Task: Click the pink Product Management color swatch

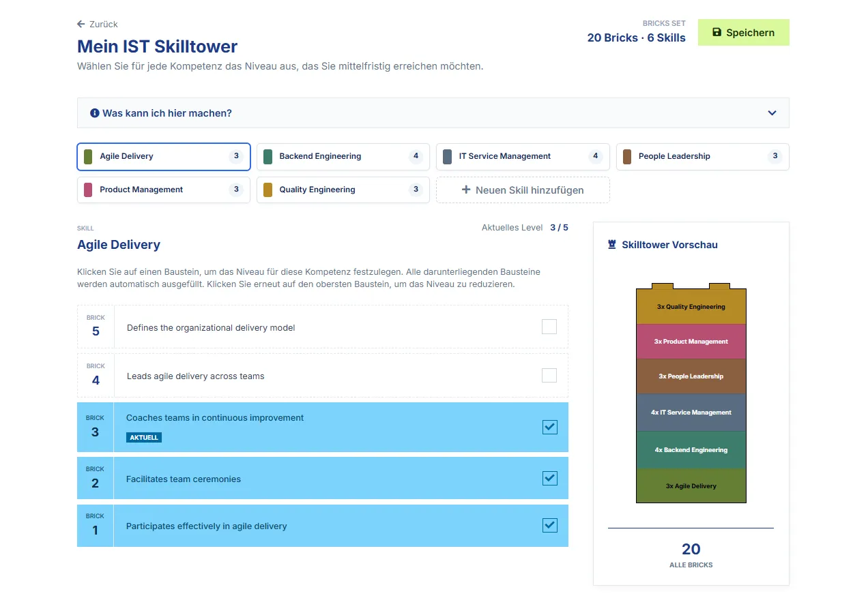Action: [x=88, y=190]
